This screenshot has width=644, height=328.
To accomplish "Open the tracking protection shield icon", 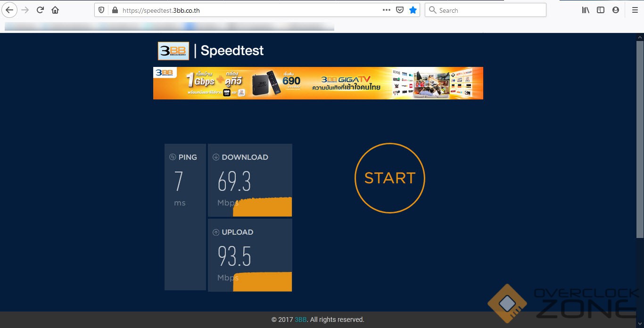I will point(101,10).
